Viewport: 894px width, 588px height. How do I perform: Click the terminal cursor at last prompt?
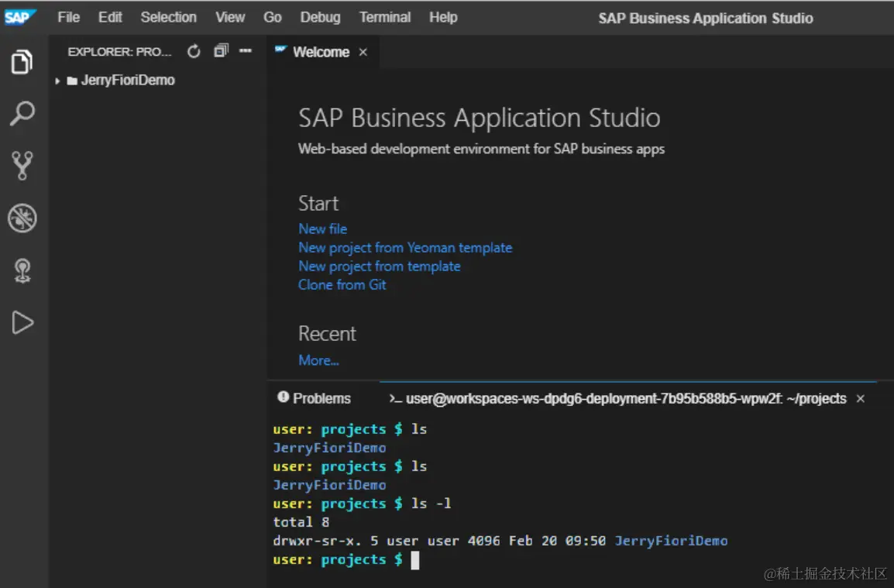pos(415,560)
